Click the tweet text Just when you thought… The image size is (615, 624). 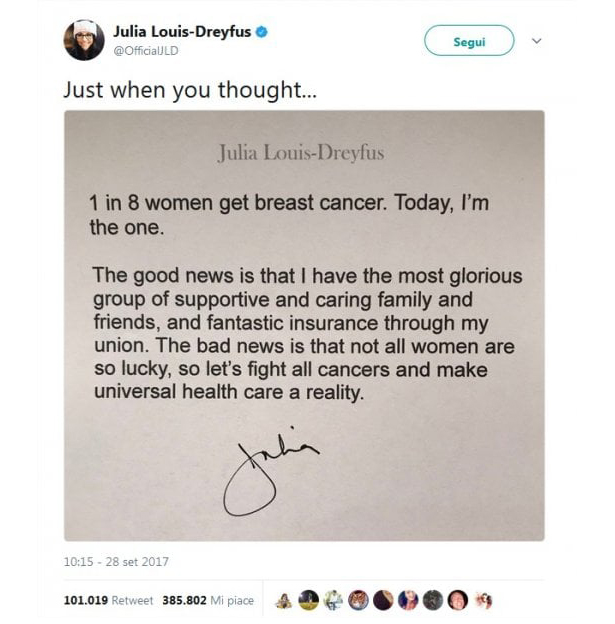coord(190,90)
